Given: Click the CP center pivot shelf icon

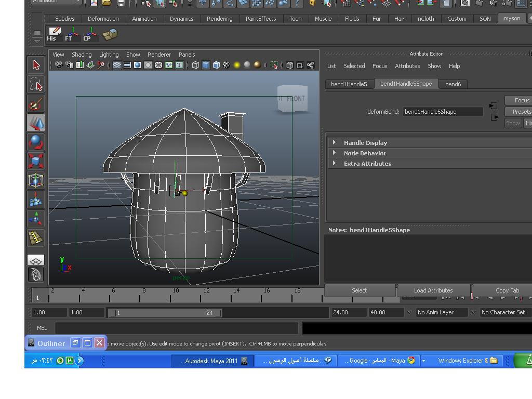Looking at the screenshot, I should tap(90, 34).
